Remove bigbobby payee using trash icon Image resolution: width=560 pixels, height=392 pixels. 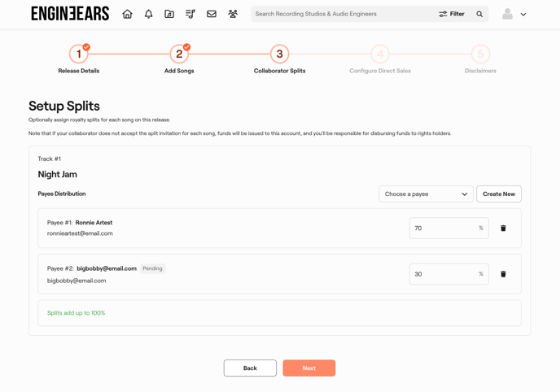[x=503, y=274]
